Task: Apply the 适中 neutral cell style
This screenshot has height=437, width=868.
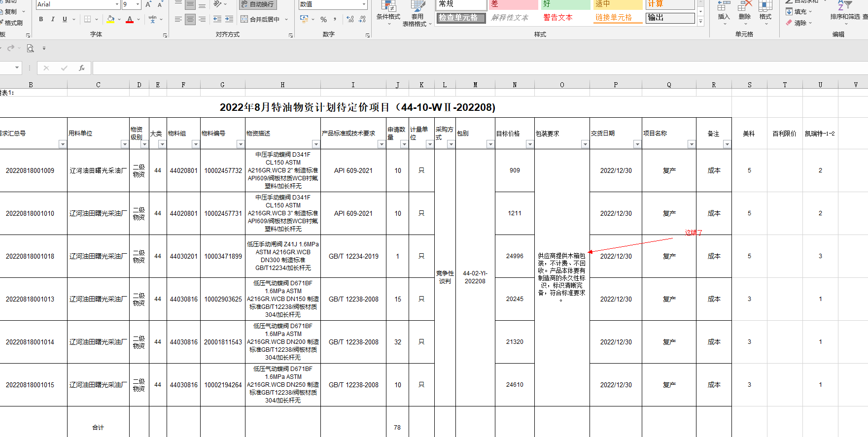Action: click(x=618, y=4)
